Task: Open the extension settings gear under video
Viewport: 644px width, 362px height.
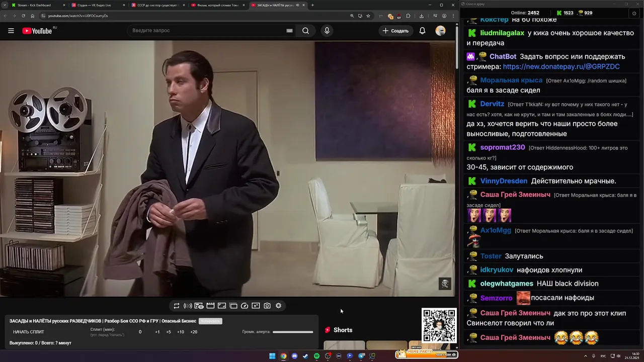Action: [x=278, y=306]
